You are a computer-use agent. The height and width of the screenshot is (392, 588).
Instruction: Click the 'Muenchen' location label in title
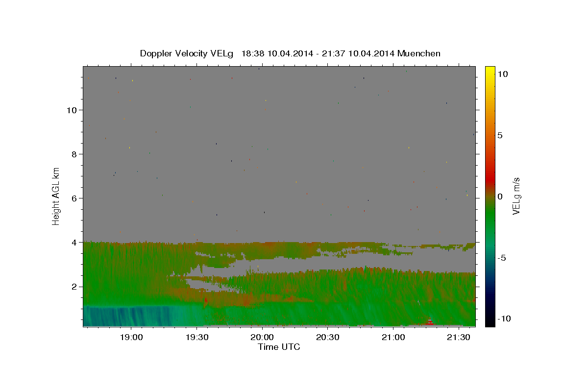point(419,53)
